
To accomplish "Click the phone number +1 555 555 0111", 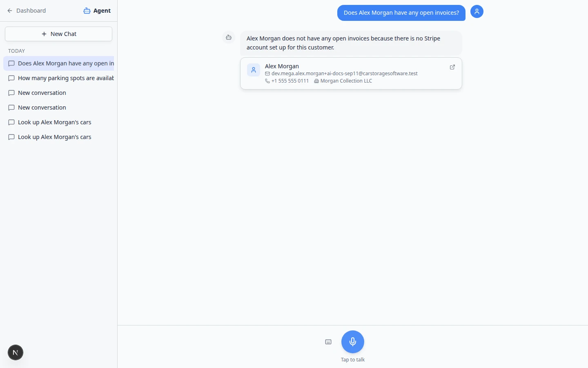I will point(290,81).
